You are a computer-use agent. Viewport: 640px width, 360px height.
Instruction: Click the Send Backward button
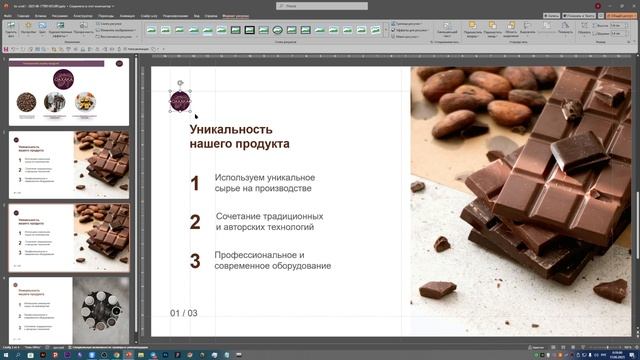(492, 30)
